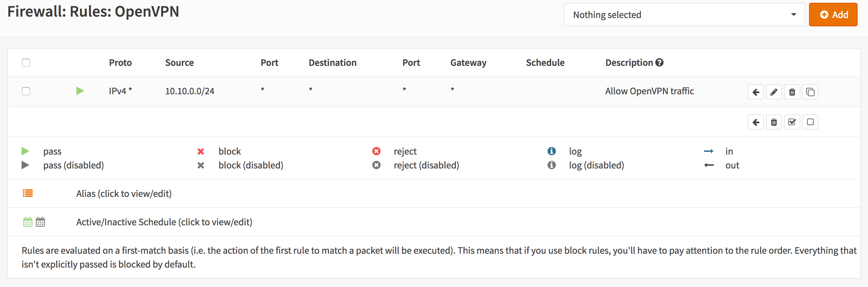Click the orange Add button
The width and height of the screenshot is (868, 287).
(833, 15)
